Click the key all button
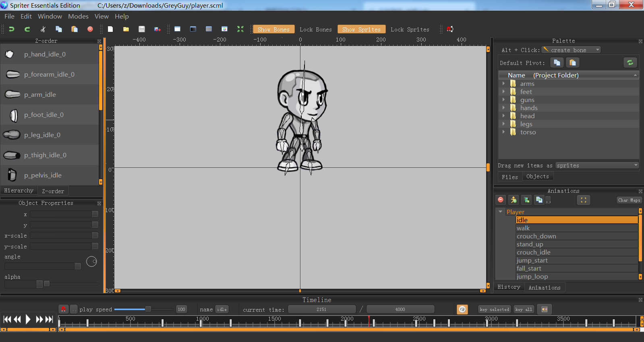 pyautogui.click(x=524, y=309)
